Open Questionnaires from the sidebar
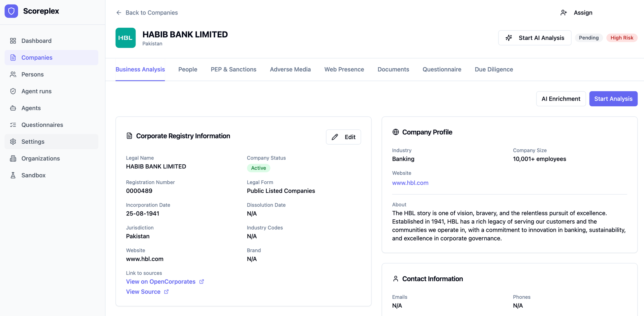Image resolution: width=644 pixels, height=316 pixels. coord(42,125)
